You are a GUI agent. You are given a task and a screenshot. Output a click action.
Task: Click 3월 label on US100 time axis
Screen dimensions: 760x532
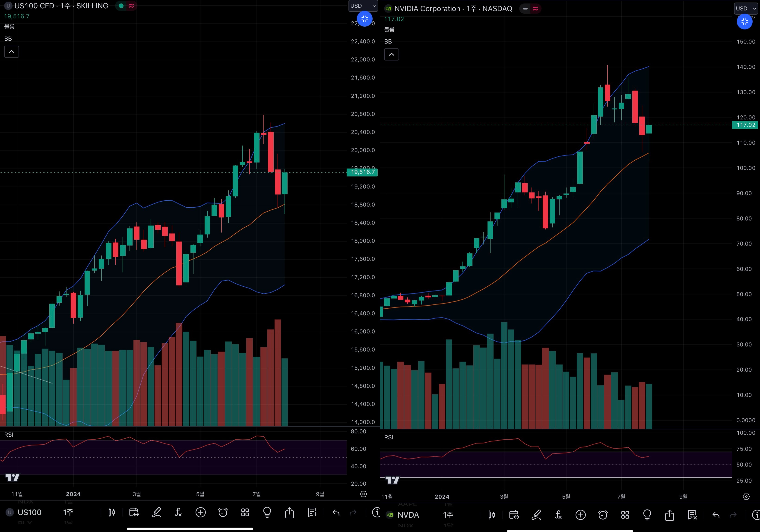(137, 494)
